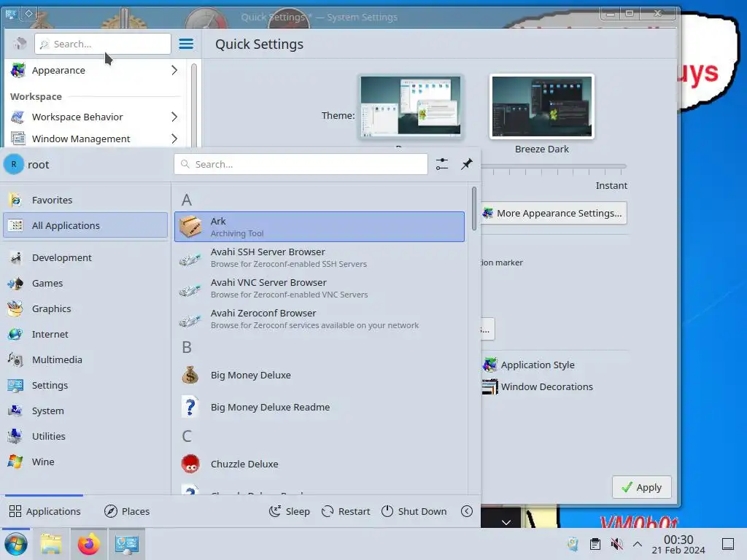This screenshot has height=560, width=747.
Task: Select the Breeze light theme thumbnail
Action: [411, 106]
